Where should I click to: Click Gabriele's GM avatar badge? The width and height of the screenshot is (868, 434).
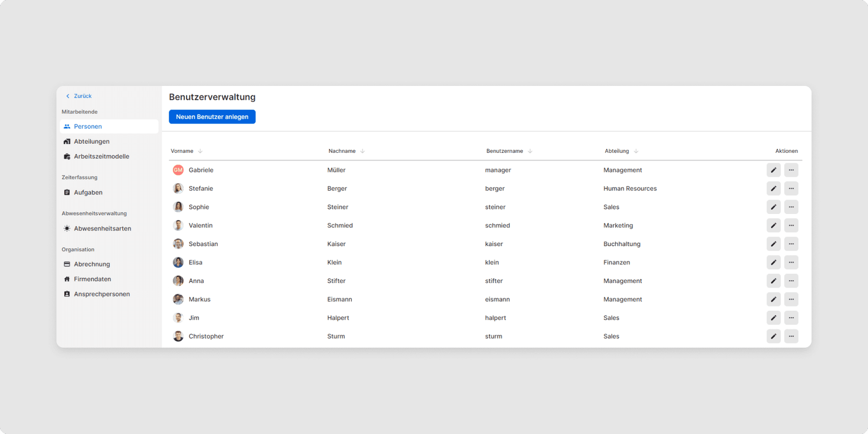(x=178, y=170)
